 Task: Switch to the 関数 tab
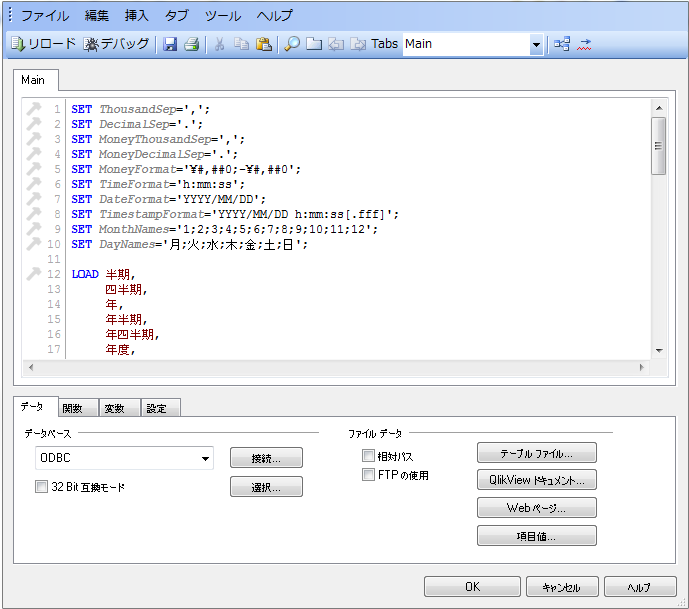tap(78, 408)
